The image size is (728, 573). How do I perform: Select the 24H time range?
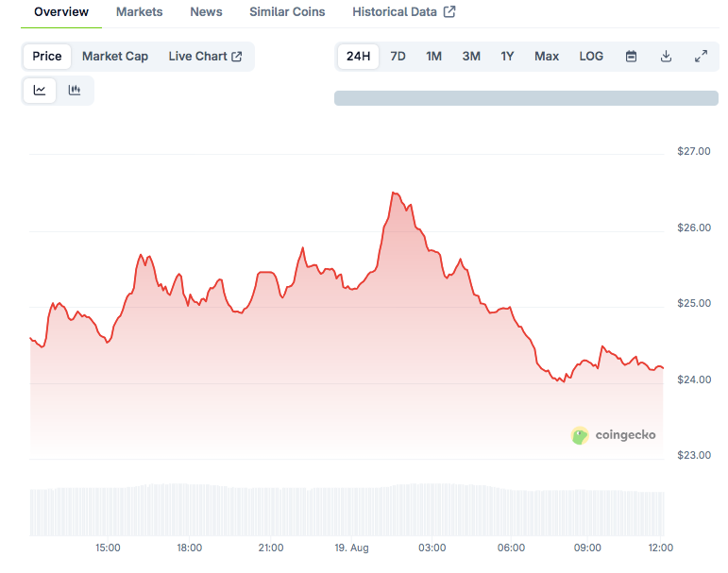point(358,57)
